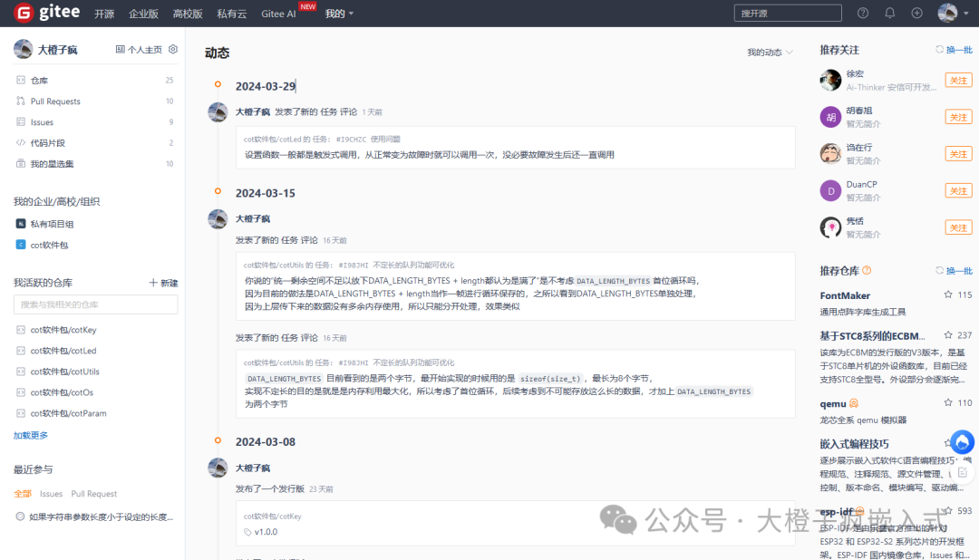Expand the 我的 dropdown in the top navigation
This screenshot has width=979, height=560.
(339, 14)
